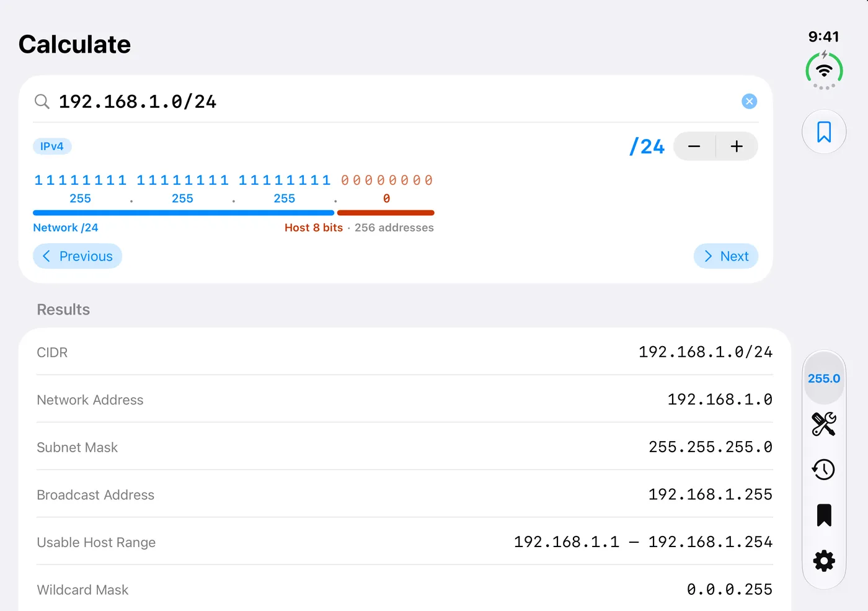Viewport: 868px width, 611px height.
Task: Click the search magnifier icon
Action: point(42,102)
